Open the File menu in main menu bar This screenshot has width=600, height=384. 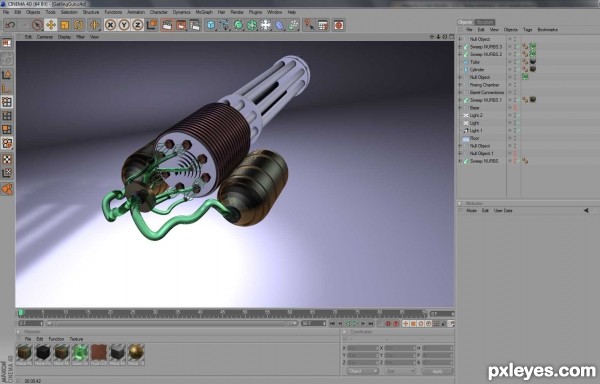[6, 12]
